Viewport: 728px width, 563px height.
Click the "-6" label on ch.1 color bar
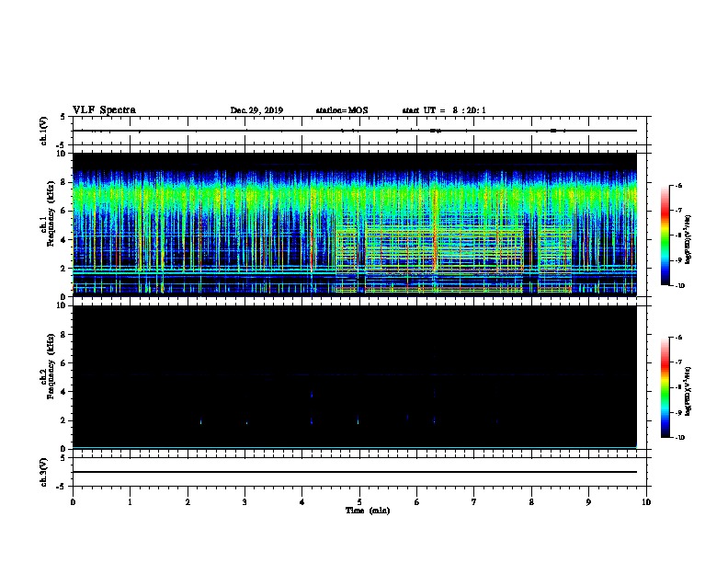(678, 186)
